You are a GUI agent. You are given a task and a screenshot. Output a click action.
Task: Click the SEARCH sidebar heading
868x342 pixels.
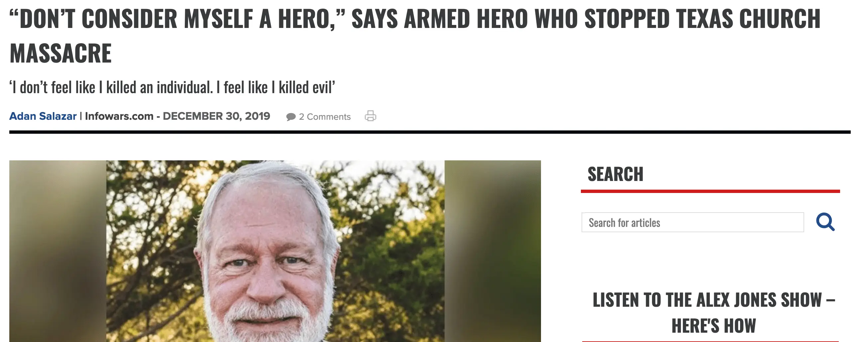[x=615, y=174]
